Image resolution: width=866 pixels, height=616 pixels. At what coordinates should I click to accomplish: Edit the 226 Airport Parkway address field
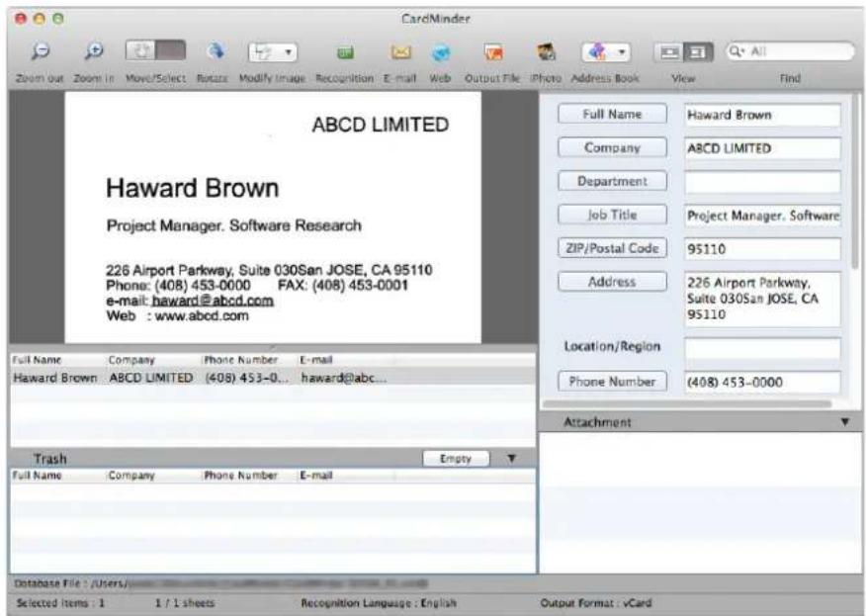click(763, 299)
